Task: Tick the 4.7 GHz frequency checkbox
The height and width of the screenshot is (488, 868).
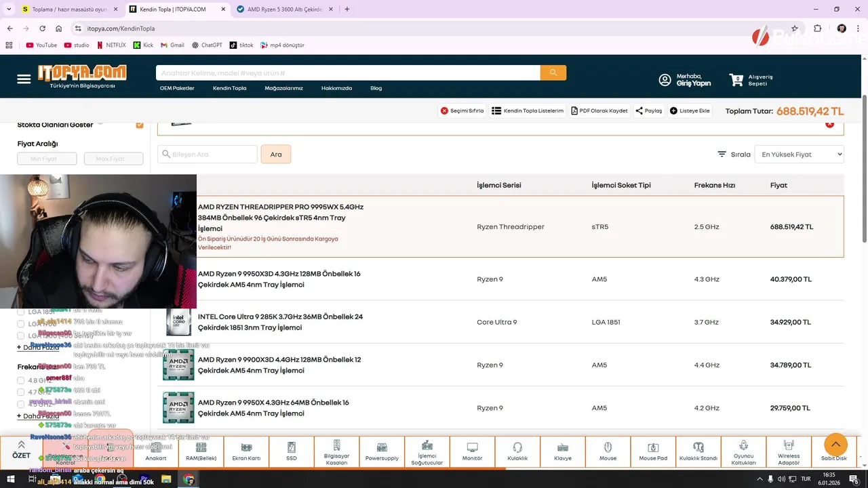Action: [x=21, y=392]
